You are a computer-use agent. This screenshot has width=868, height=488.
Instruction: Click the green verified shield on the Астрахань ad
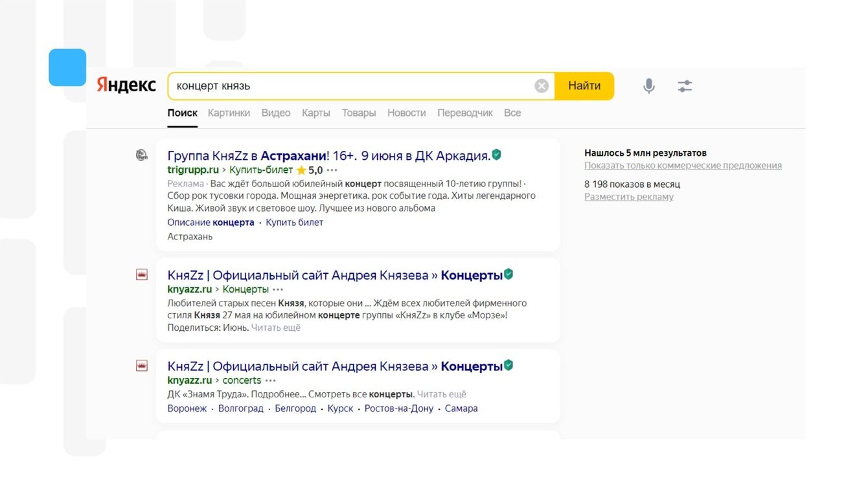coord(497,155)
